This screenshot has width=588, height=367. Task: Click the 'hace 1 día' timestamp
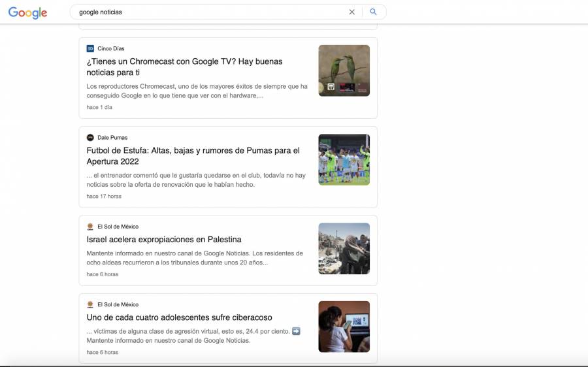click(x=99, y=107)
